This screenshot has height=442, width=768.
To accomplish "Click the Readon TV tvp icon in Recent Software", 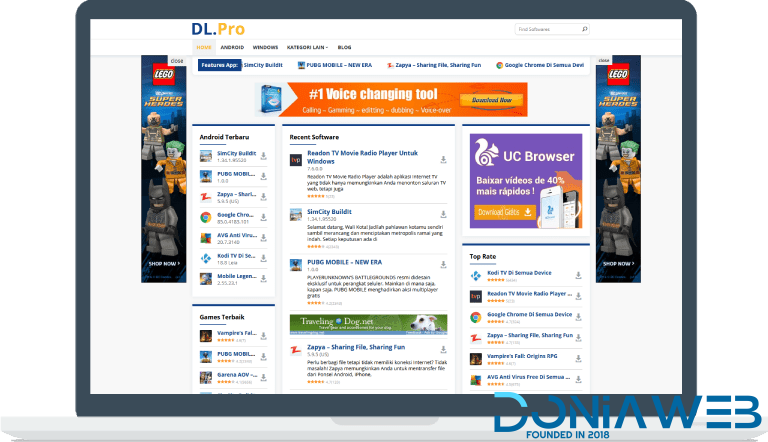I will pos(296,160).
